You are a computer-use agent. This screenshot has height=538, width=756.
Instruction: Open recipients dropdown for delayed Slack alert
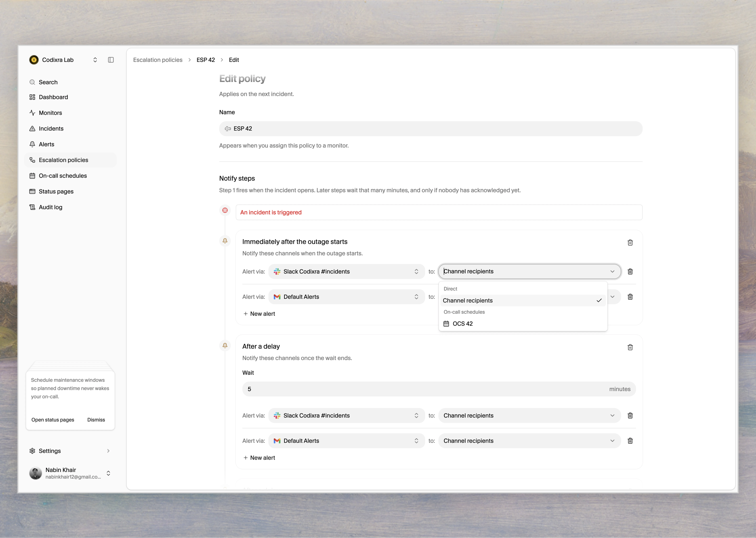point(530,415)
